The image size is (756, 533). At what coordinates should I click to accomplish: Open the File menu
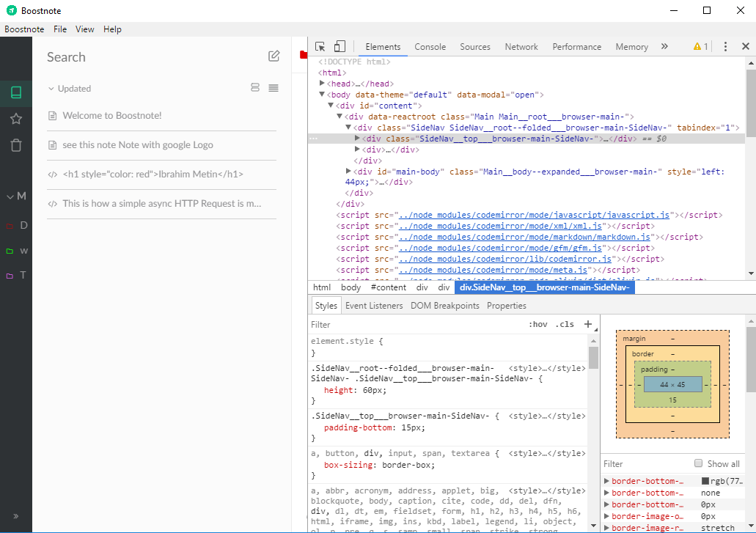click(x=60, y=29)
